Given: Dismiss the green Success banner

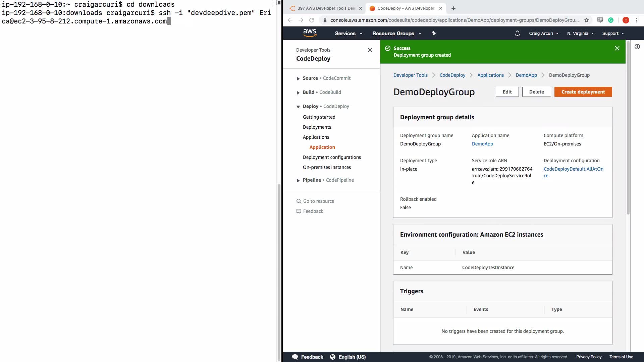Looking at the screenshot, I should click(617, 48).
